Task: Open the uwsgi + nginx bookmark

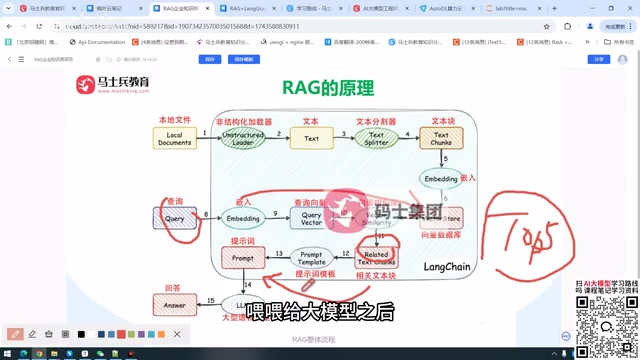Action: click(287, 42)
